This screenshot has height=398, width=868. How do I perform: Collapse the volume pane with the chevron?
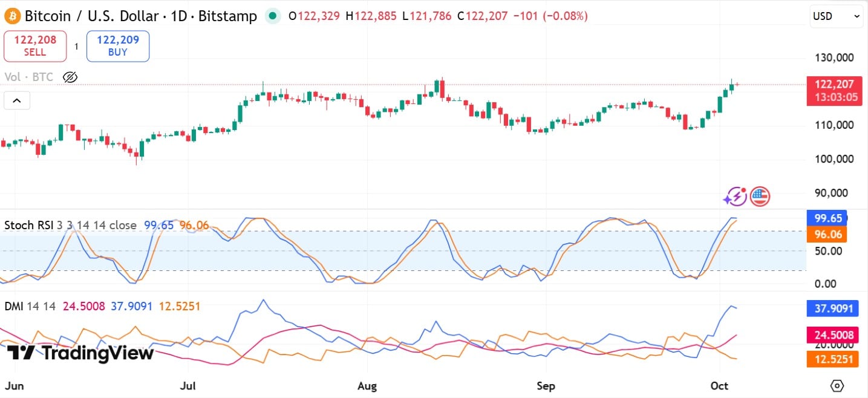click(x=16, y=100)
